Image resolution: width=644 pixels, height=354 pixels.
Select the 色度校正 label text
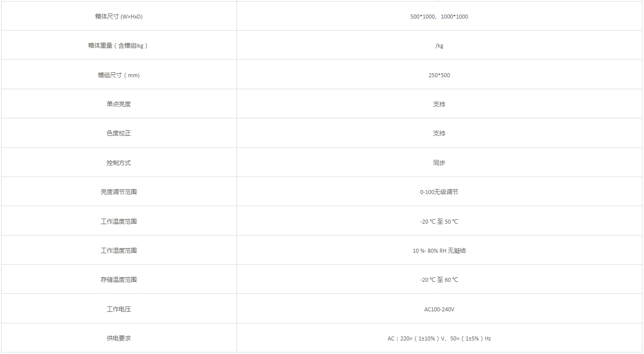tap(119, 133)
